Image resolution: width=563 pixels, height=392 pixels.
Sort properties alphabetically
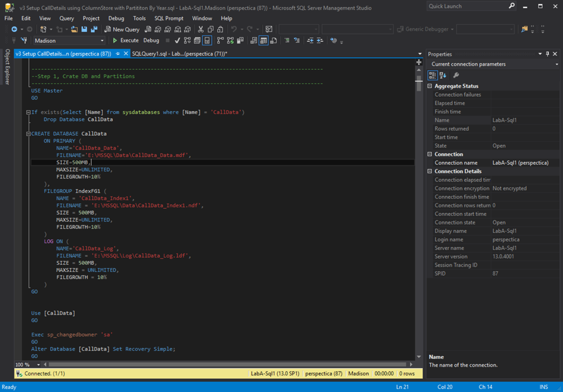coord(443,75)
